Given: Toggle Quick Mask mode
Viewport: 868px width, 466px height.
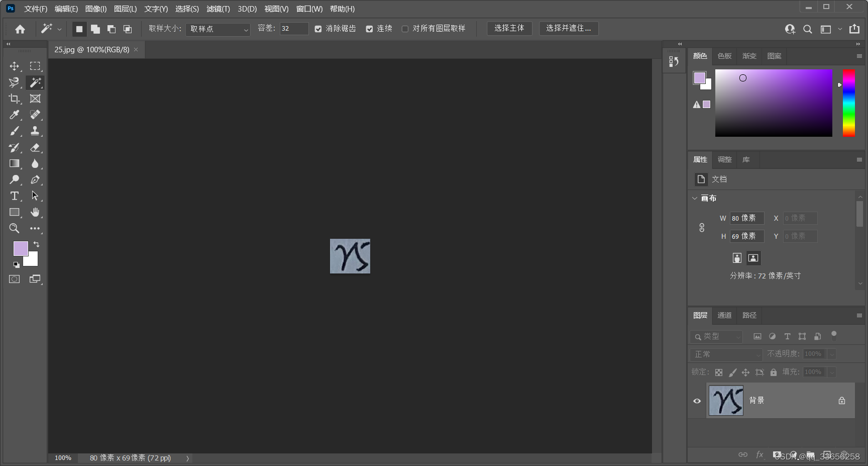Looking at the screenshot, I should tap(14, 279).
